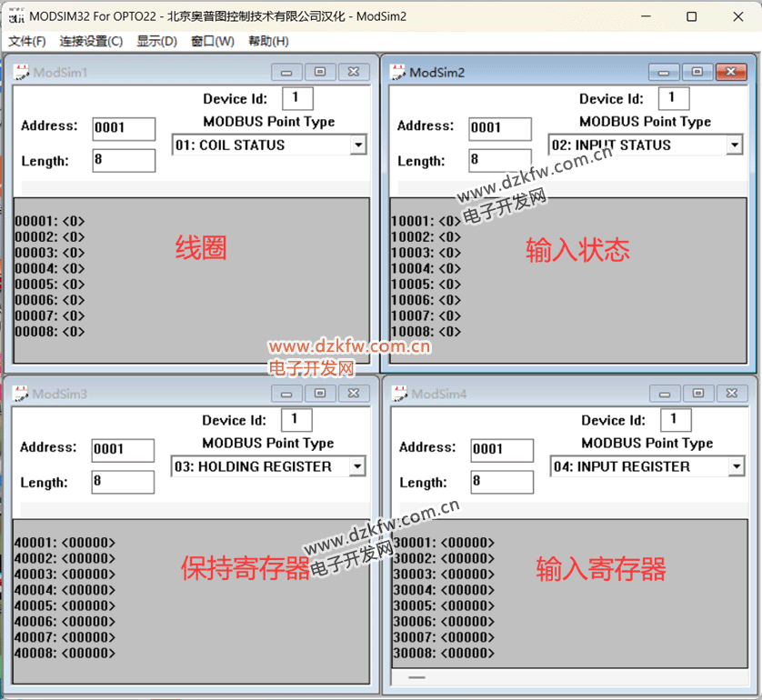Expand the COIL STATUS point type dropdown

tap(358, 145)
